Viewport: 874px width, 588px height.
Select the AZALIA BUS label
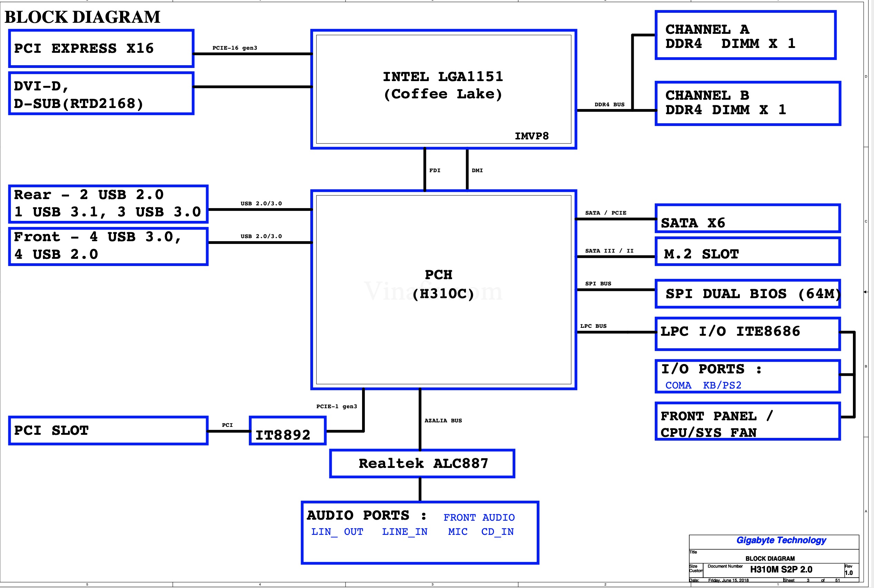pos(443,420)
